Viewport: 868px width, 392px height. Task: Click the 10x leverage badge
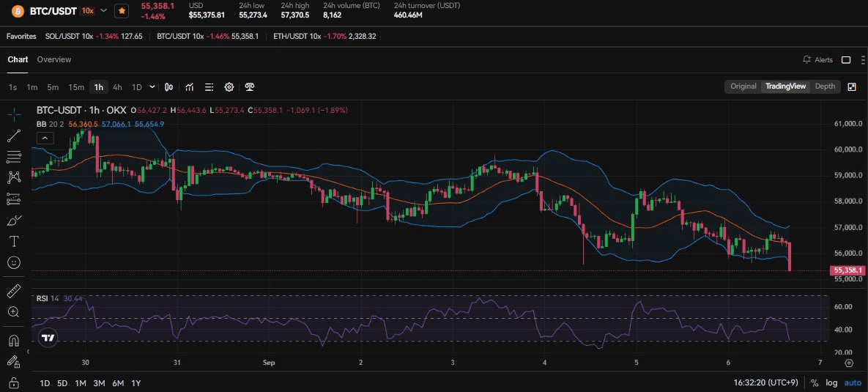coord(87,11)
